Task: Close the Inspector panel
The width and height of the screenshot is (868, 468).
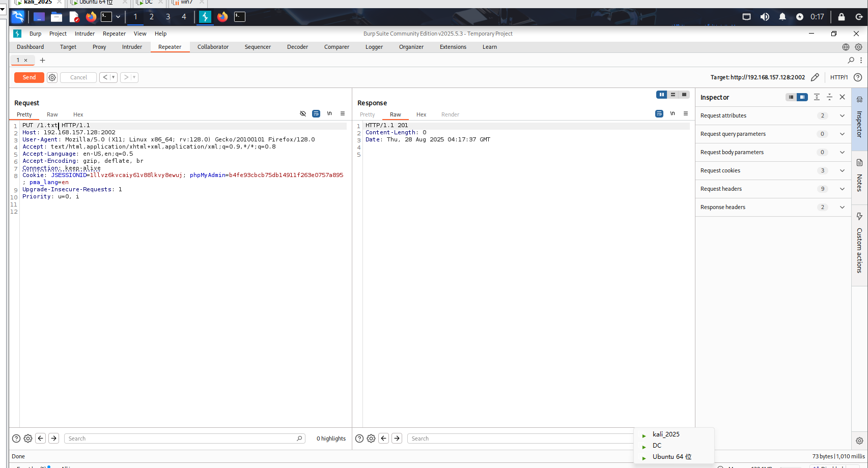Action: tap(842, 97)
